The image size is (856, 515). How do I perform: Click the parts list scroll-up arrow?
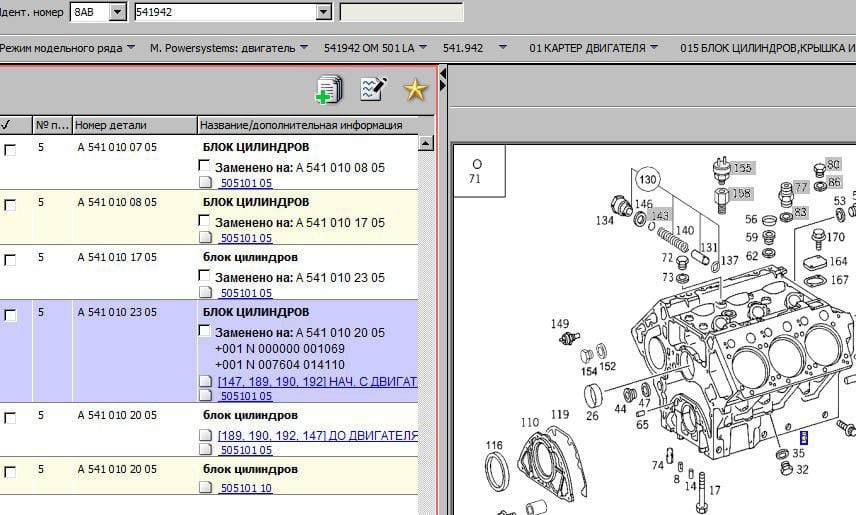pos(426,144)
